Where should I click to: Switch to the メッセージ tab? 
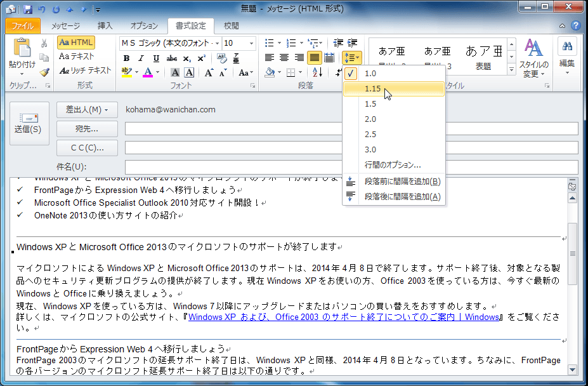(65, 25)
